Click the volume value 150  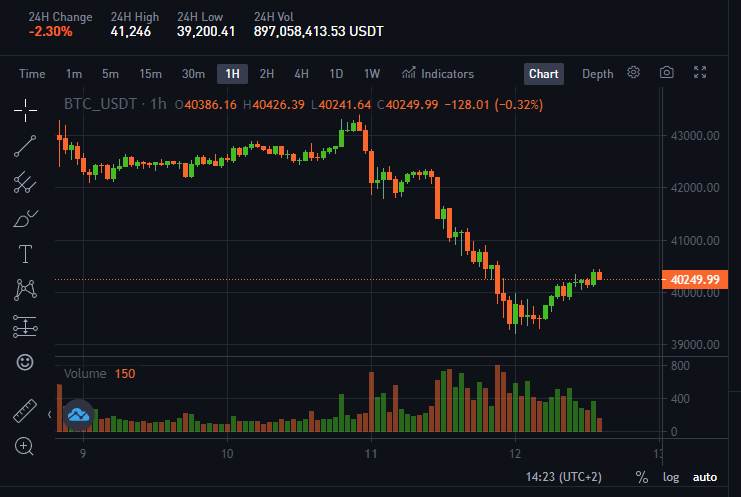coord(125,374)
